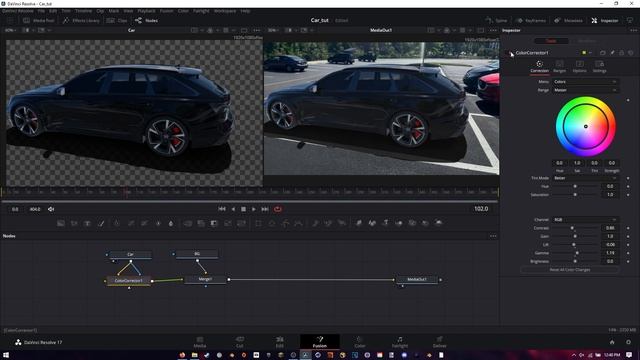
Task: Click the Saturation slider handle
Action: [x=575, y=195]
